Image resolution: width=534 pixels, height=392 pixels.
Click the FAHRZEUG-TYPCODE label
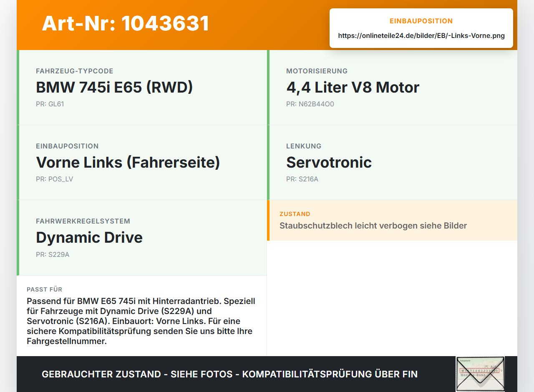pyautogui.click(x=75, y=71)
